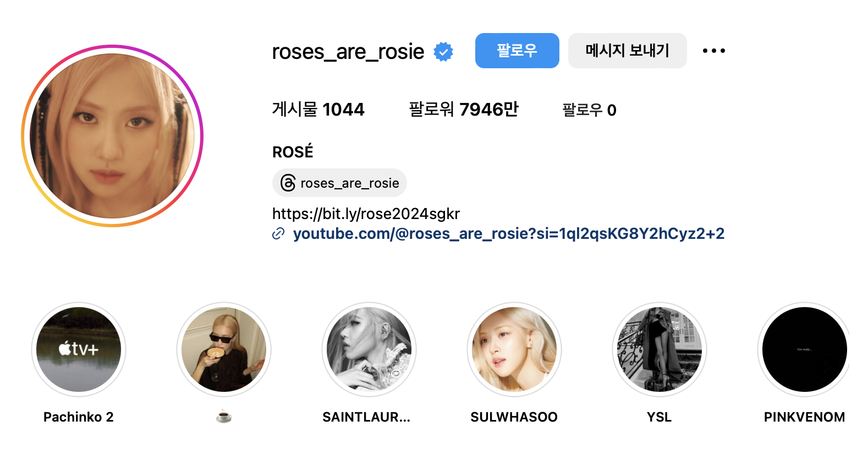The image size is (868, 459).
Task: View the 팔로워 7946만 followers list
Action: [464, 110]
